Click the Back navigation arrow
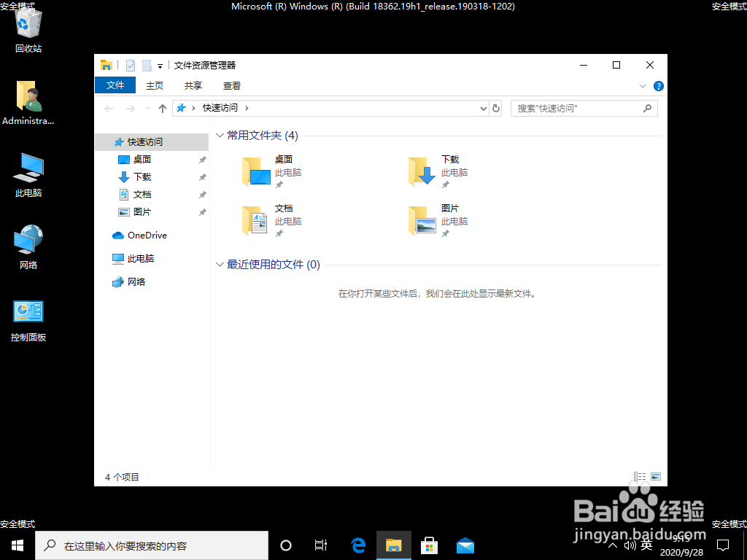This screenshot has height=560, width=747. pyautogui.click(x=109, y=109)
